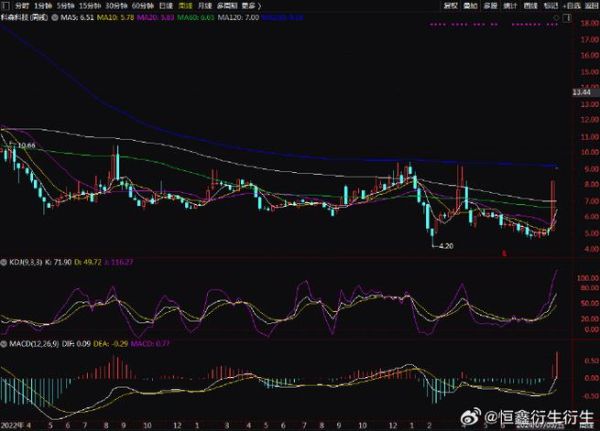Click the MA5: 6.51 value
The height and width of the screenshot is (431, 600).
(77, 18)
